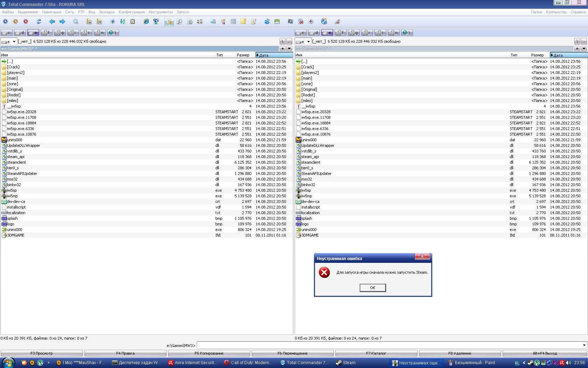Click the blue forward arrow icon
The image size is (588, 368).
(62, 22)
